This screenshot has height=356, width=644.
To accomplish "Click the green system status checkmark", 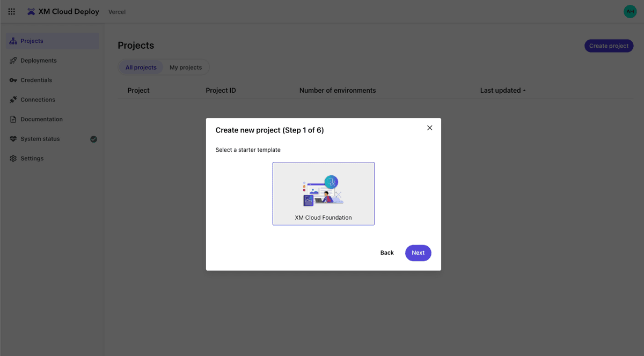I will tap(93, 139).
